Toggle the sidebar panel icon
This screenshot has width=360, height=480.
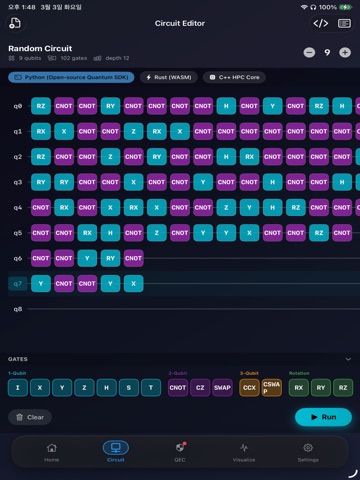344,23
